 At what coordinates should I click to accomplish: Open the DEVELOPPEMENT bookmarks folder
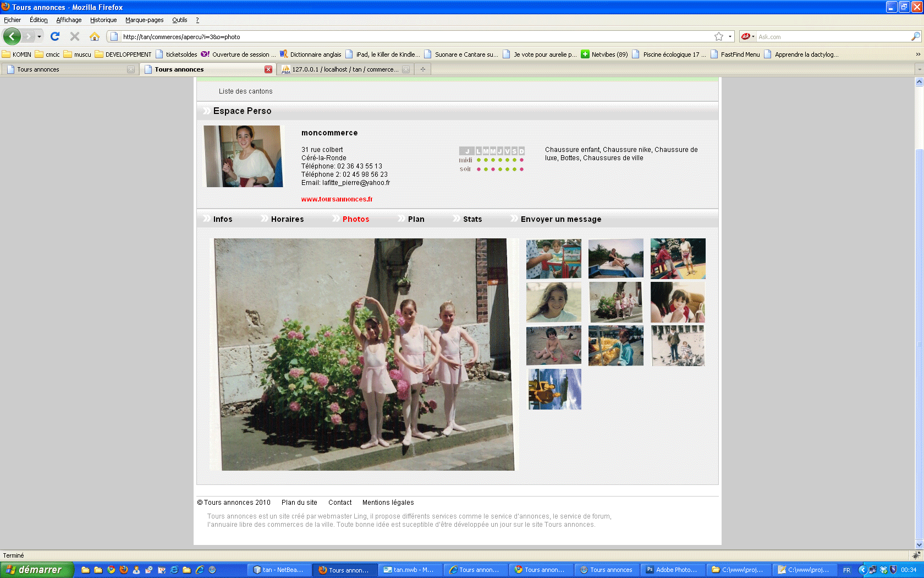123,54
